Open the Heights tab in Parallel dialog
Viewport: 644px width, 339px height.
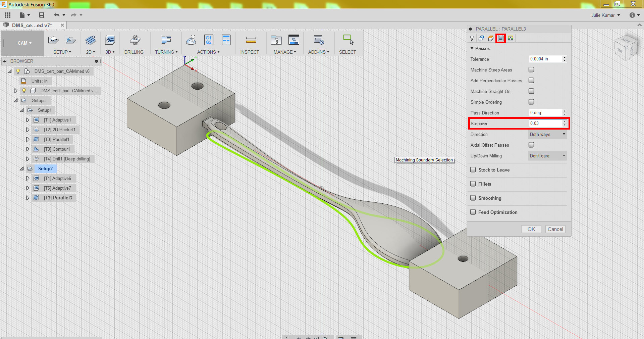[x=491, y=39]
